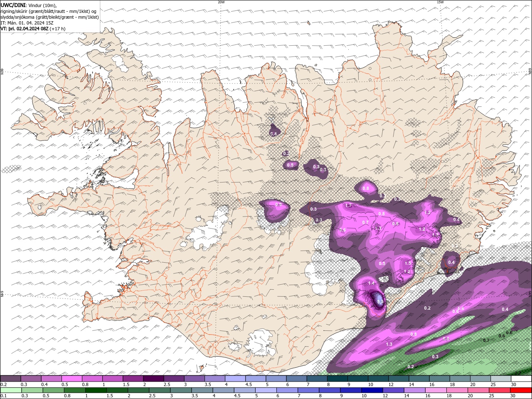The width and height of the screenshot is (532, 399).
Task: Select the dark teal swatch labeled 8 in upper legend
Action: click(x=337, y=379)
